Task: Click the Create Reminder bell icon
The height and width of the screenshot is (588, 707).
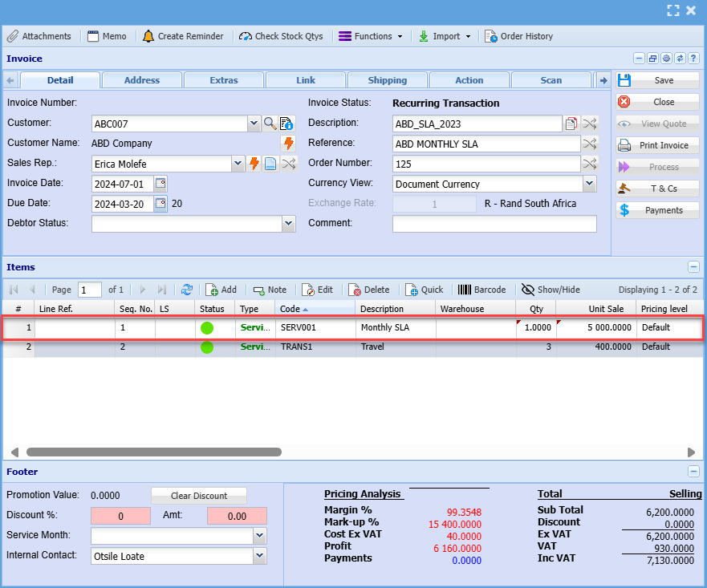Action: (148, 36)
